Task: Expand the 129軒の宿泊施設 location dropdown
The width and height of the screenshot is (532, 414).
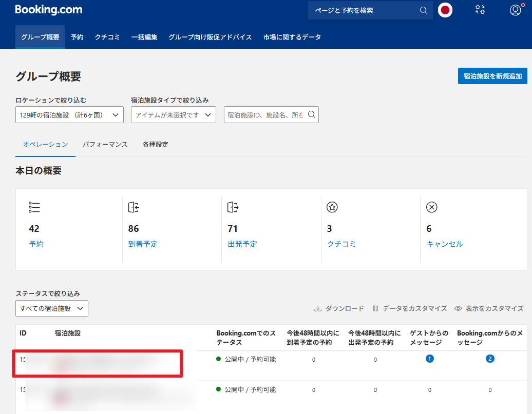Action: pyautogui.click(x=69, y=114)
